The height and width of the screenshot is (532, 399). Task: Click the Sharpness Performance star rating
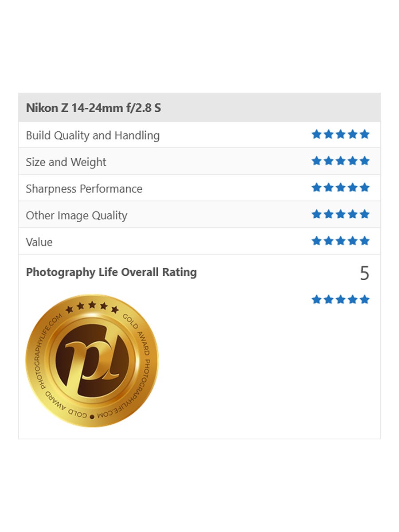(340, 188)
